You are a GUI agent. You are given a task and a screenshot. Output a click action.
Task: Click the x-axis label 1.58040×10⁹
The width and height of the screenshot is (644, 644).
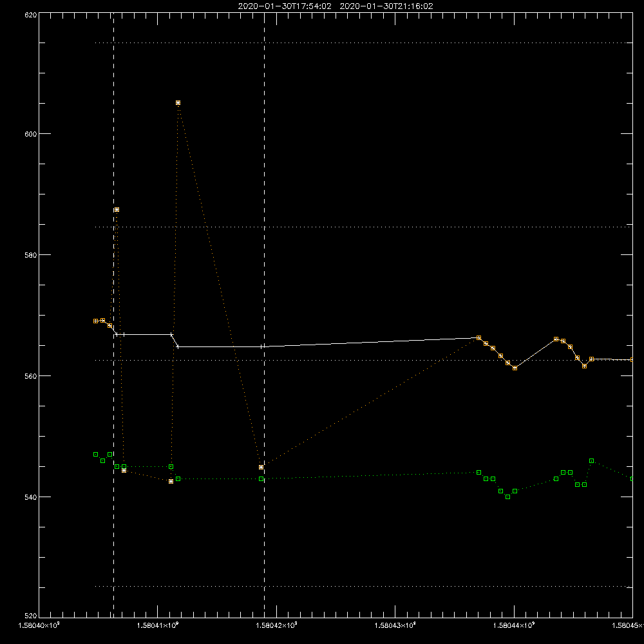39,625
